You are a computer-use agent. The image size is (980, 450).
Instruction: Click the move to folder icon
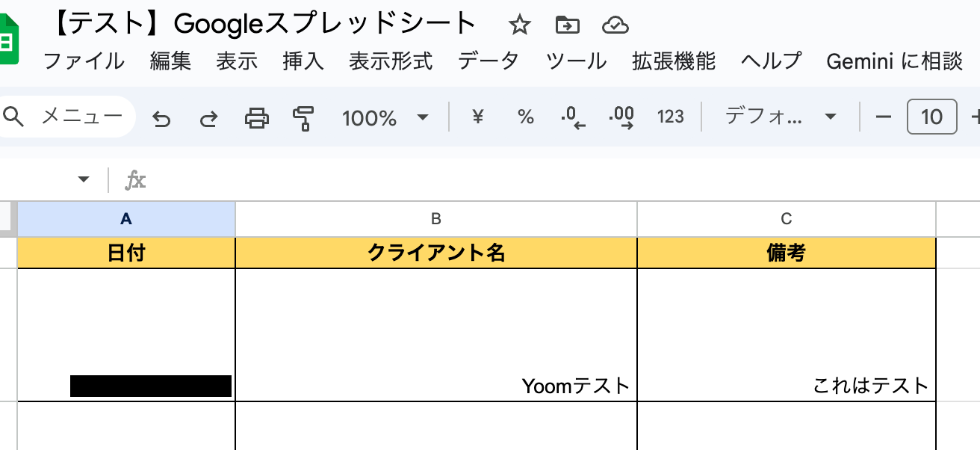568,25
